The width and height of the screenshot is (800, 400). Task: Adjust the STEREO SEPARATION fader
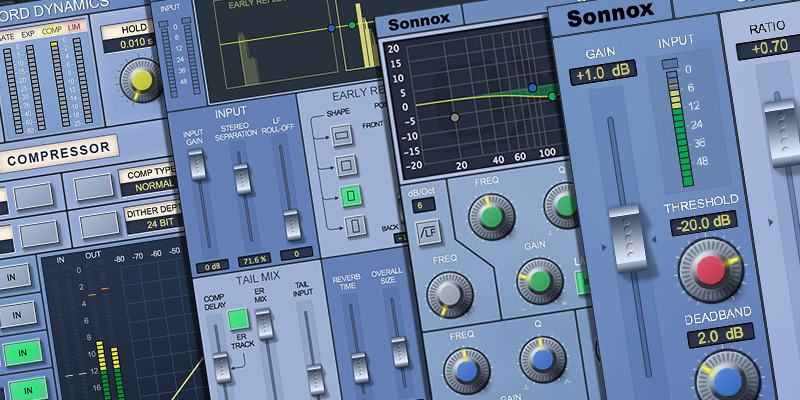click(x=243, y=179)
